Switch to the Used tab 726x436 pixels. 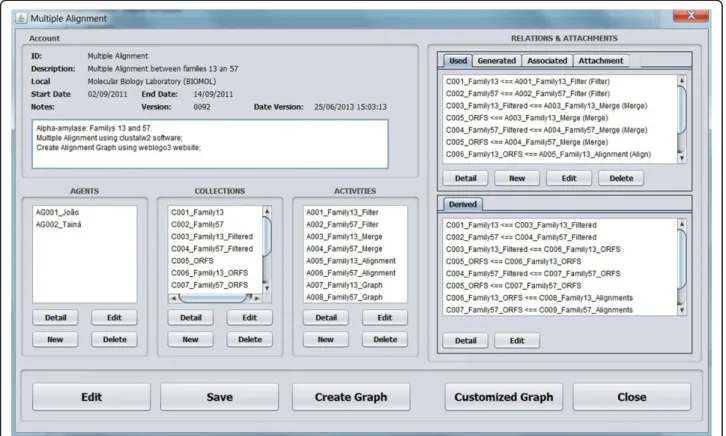pyautogui.click(x=457, y=61)
